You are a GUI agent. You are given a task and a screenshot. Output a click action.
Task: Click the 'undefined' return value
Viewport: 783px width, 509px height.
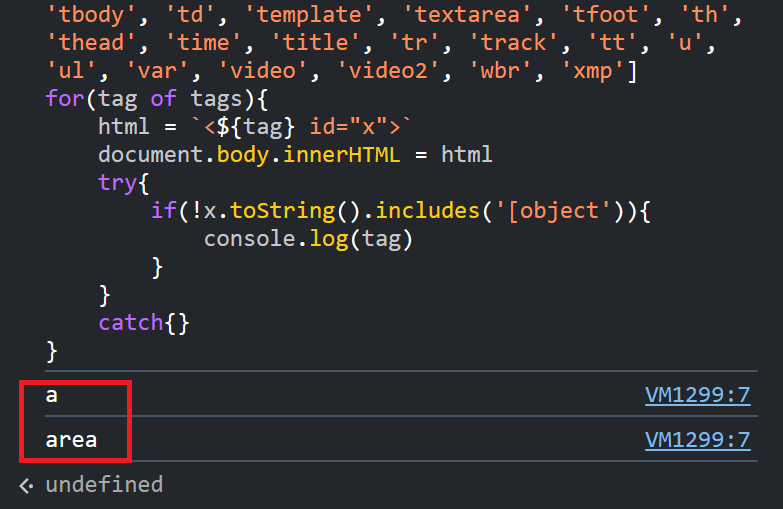pos(104,485)
